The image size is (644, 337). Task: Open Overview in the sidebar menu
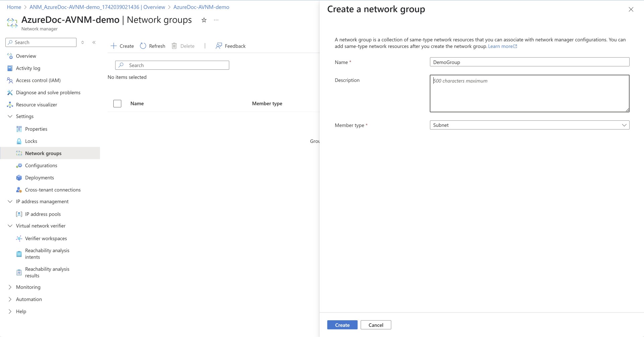26,56
